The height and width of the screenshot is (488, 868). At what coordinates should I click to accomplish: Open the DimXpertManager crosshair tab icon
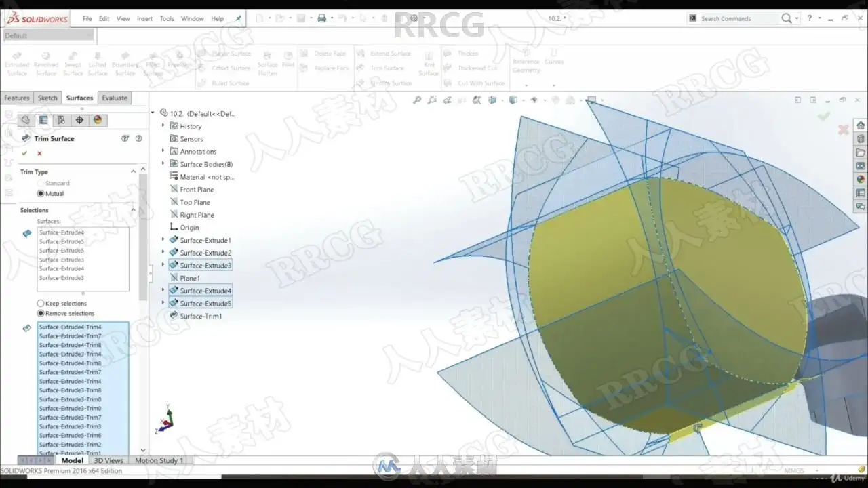point(79,120)
